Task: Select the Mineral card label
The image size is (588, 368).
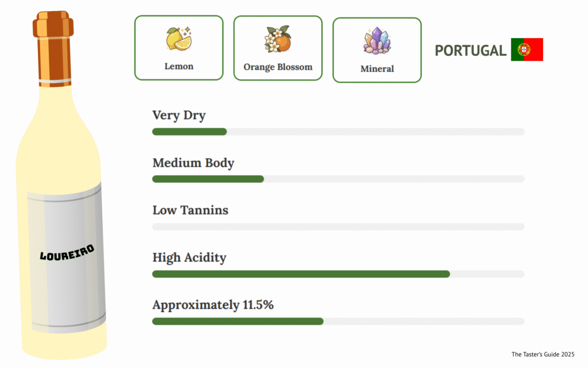Action: click(377, 68)
